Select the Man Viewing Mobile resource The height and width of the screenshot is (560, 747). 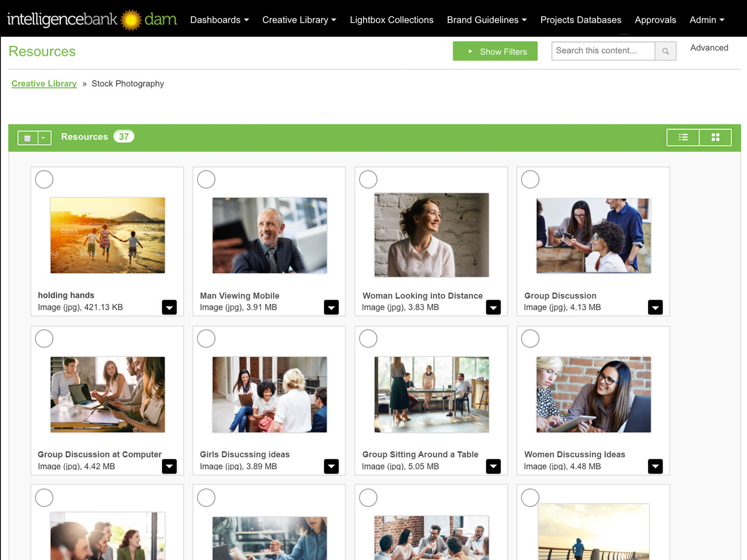point(206,179)
